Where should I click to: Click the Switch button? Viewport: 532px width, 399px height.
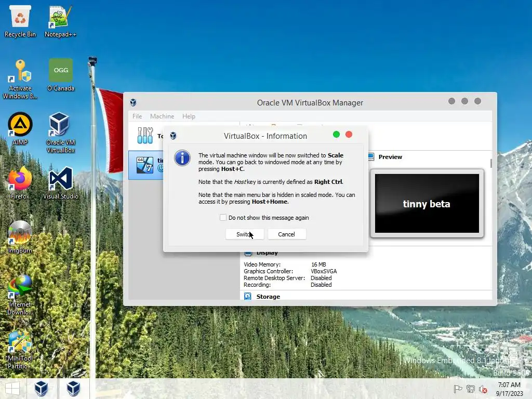[x=245, y=234]
